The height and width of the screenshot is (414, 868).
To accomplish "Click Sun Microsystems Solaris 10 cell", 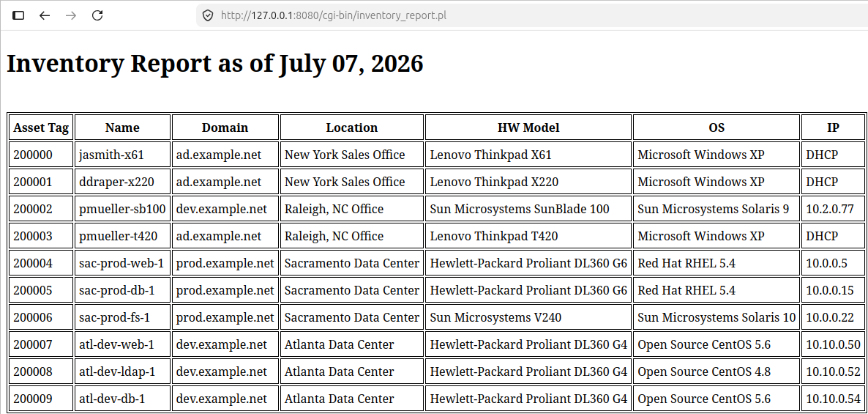I will (x=717, y=317).
